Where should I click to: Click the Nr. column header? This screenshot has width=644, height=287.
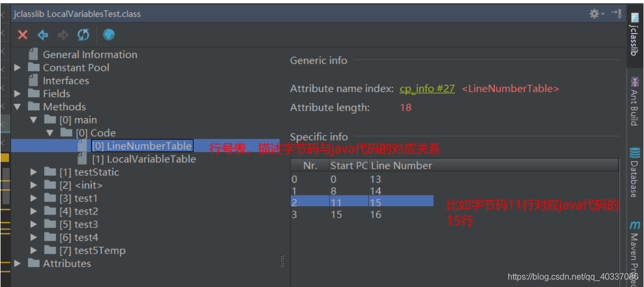click(310, 166)
